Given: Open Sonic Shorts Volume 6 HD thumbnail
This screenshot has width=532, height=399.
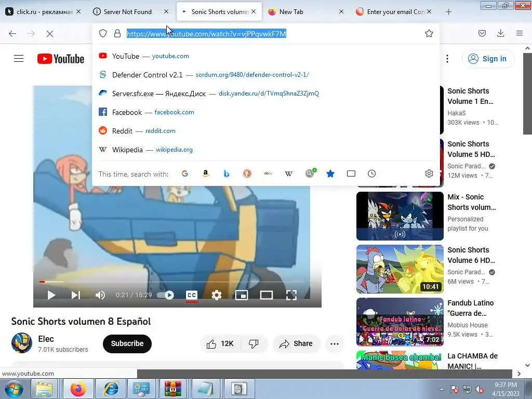Looking at the screenshot, I should [x=400, y=269].
